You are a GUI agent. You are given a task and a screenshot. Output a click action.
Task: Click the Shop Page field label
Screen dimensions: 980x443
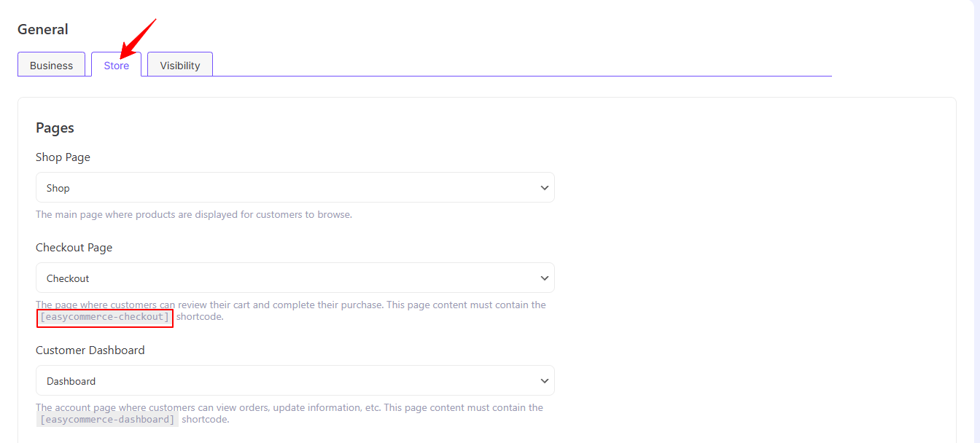pos(63,157)
